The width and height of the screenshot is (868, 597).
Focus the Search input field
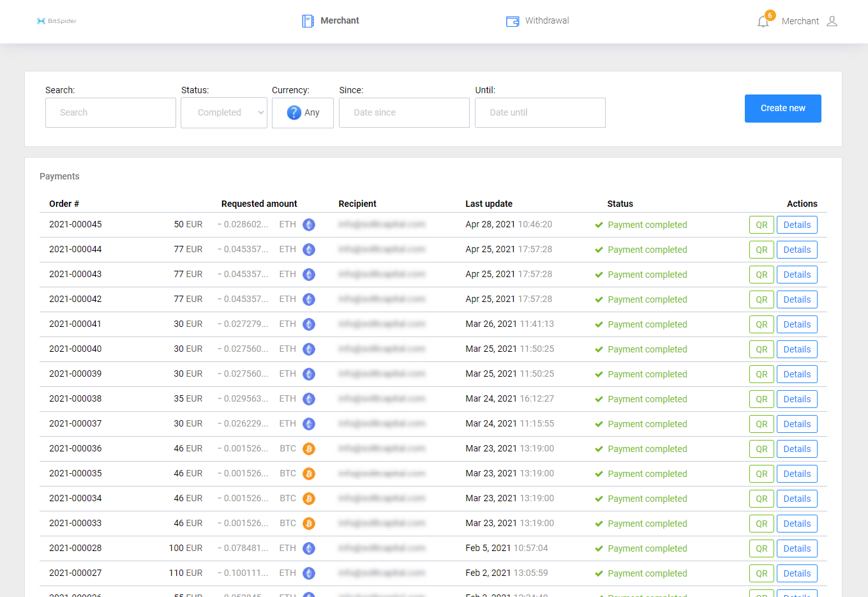[x=110, y=112]
